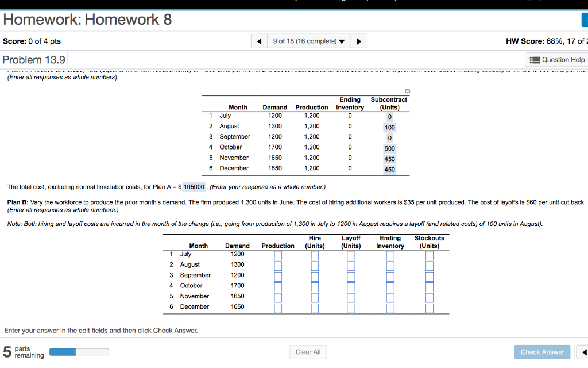Image resolution: width=588 pixels, height=368 pixels.
Task: Click Clear All button
Action: coord(308,352)
